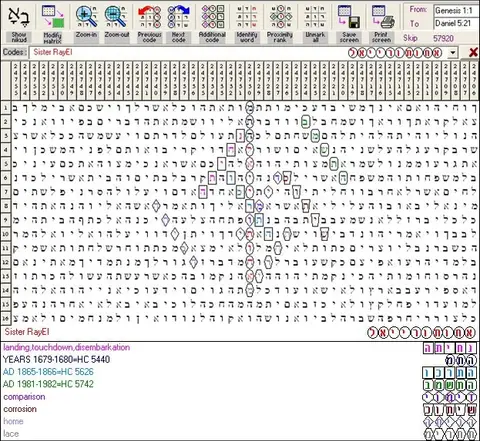Viewport: 480px width, 441px height.
Task: Click the red X next to Codes
Action: 473,52
